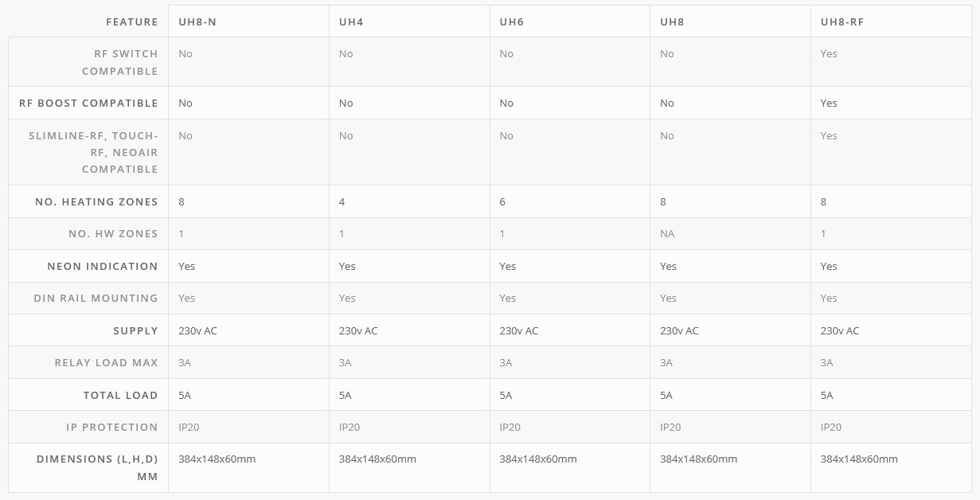Viewport: 980px width, 500px height.
Task: Select the UH8-RF RF Switch Compatible Yes cell
Action: click(x=829, y=53)
